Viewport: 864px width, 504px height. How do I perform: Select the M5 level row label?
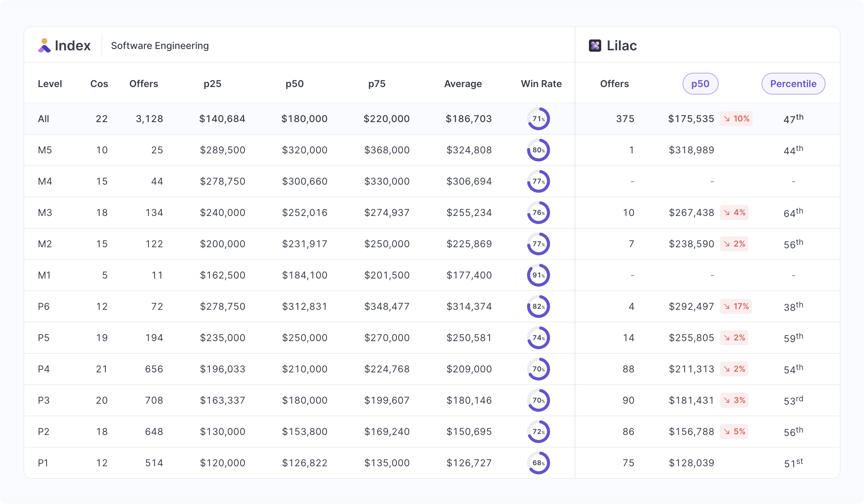tap(45, 150)
